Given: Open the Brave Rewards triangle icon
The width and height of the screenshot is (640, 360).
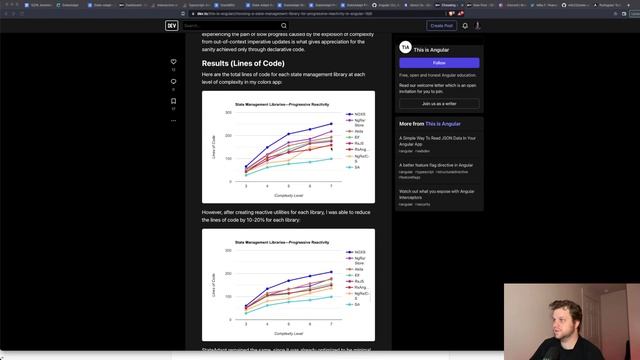Looking at the screenshot, I should [x=460, y=13].
